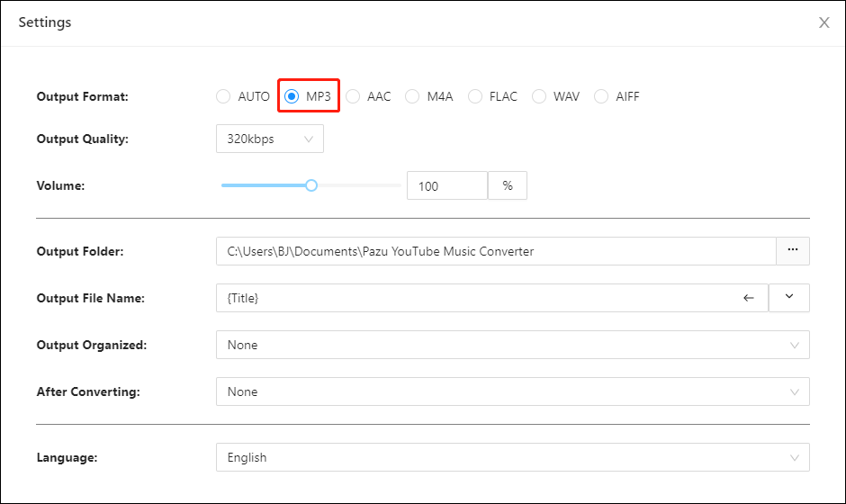Choose the AIFF radio button
The image size is (846, 504).
(601, 96)
